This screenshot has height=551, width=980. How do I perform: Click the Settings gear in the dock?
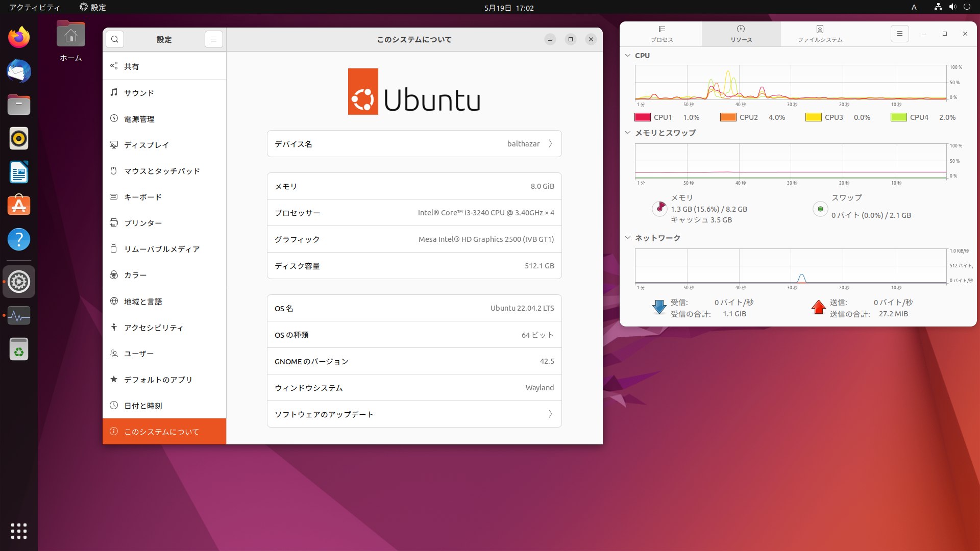[19, 282]
